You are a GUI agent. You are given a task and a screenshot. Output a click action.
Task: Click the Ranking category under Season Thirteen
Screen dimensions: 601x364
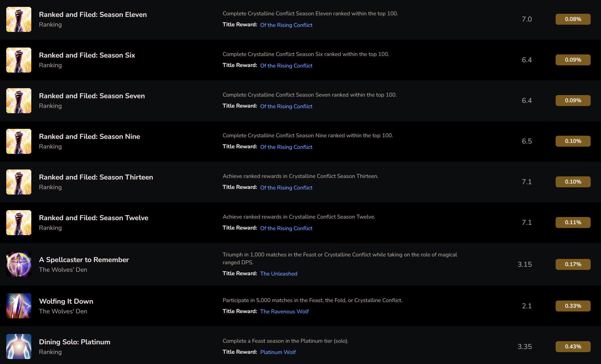(x=50, y=187)
